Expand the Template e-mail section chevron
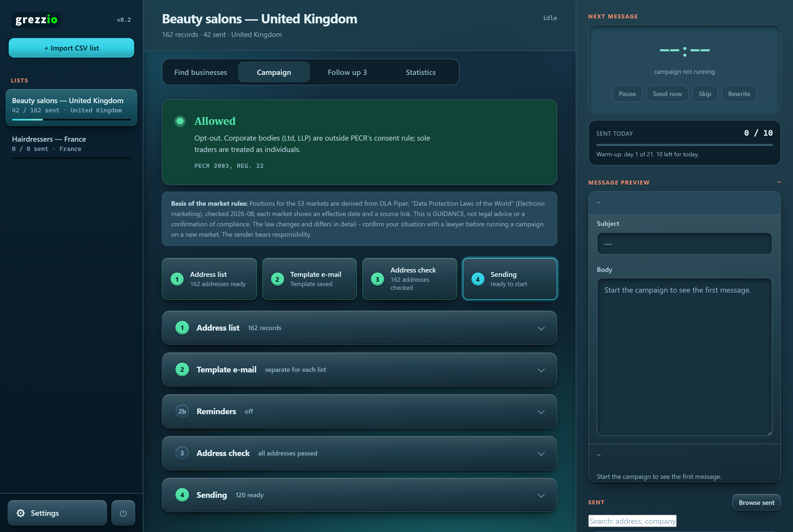Viewport: 793px width, 532px height. 541,370
